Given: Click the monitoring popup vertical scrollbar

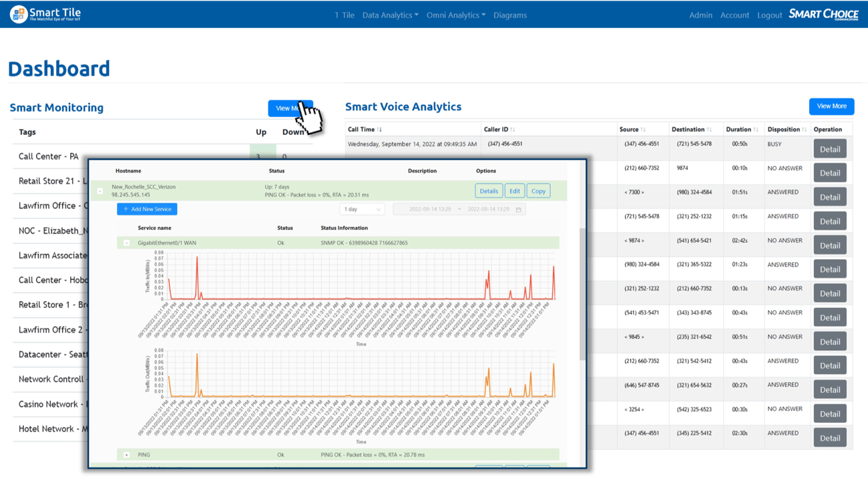Looking at the screenshot, I should 582,294.
